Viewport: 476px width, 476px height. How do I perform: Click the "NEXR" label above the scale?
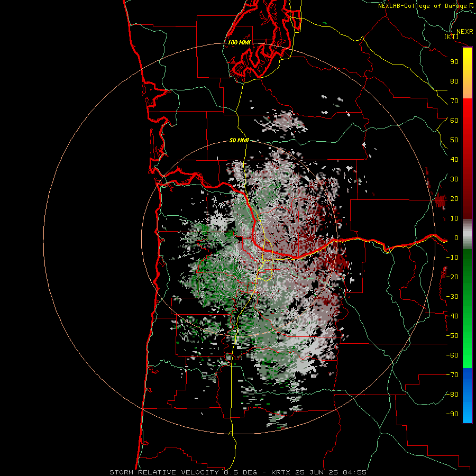point(465,32)
